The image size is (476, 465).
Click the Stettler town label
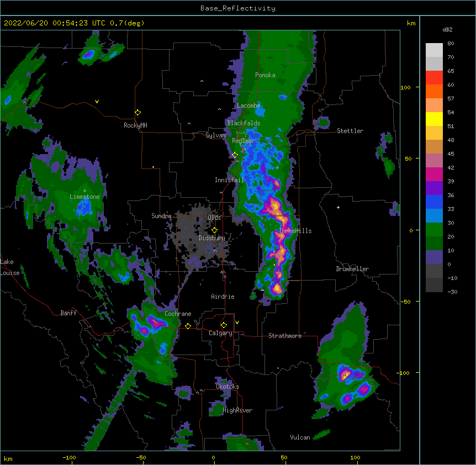(350, 131)
